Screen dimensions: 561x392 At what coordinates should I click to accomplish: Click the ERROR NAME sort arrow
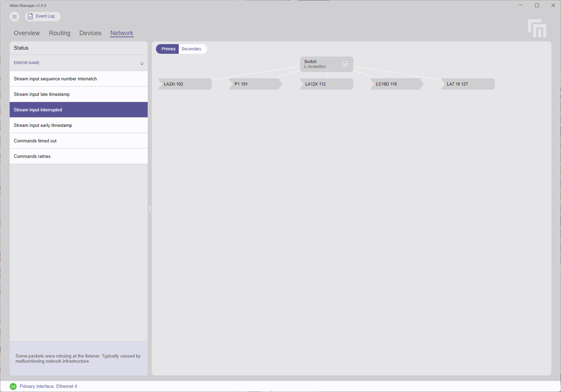click(142, 63)
